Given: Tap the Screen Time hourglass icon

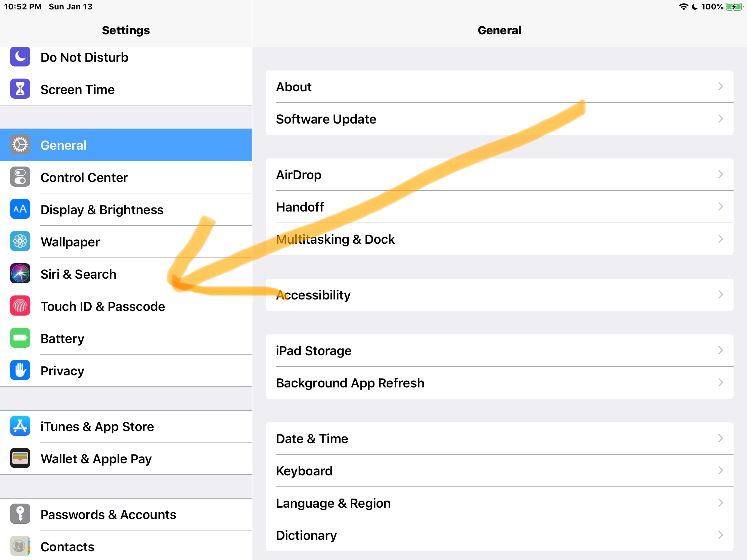Looking at the screenshot, I should [x=20, y=89].
